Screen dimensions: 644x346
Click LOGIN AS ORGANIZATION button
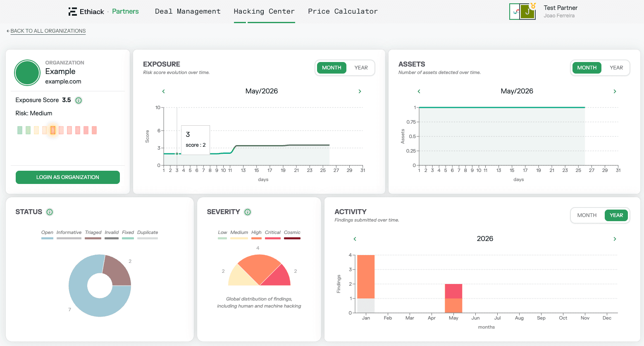point(68,177)
